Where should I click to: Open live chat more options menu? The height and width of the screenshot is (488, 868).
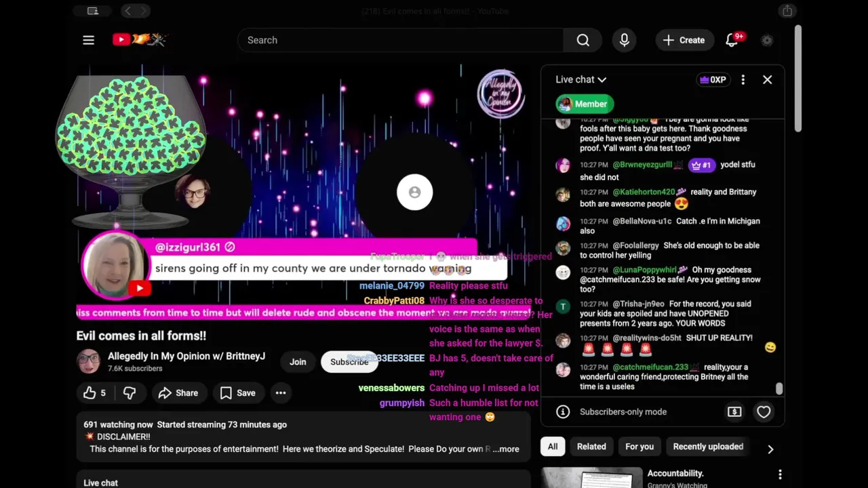[x=743, y=79]
